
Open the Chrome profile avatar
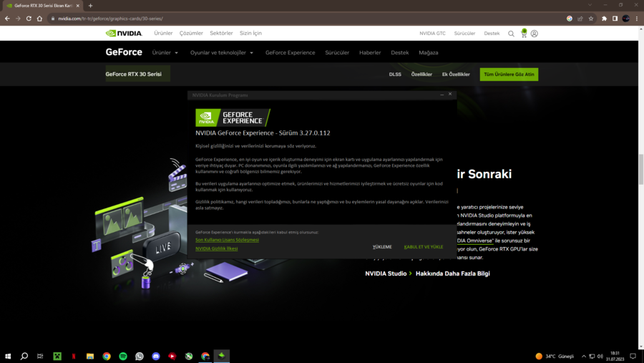tap(626, 19)
